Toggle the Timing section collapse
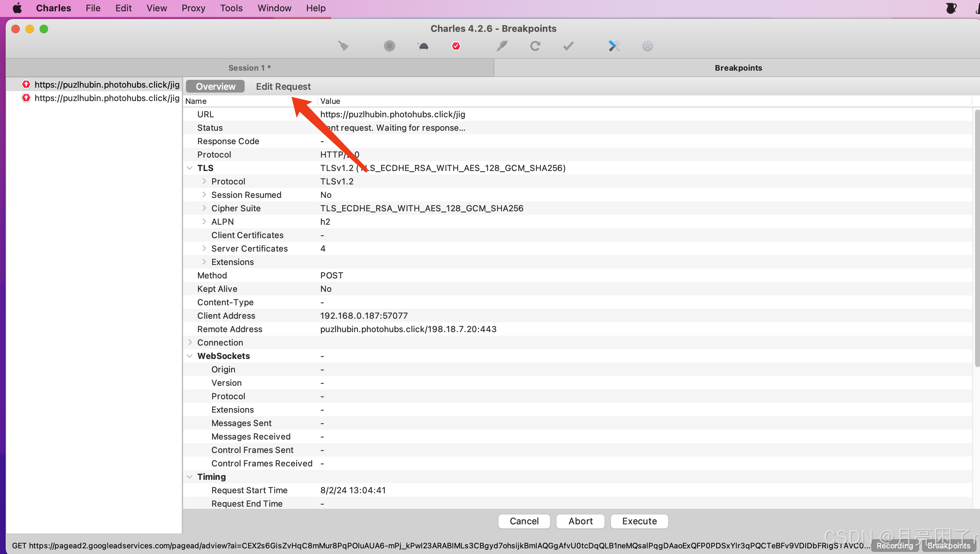This screenshot has width=980, height=554. [x=191, y=477]
